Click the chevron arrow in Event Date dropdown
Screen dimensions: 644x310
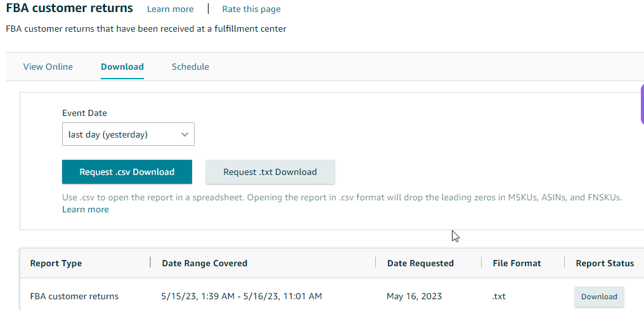pyautogui.click(x=184, y=134)
